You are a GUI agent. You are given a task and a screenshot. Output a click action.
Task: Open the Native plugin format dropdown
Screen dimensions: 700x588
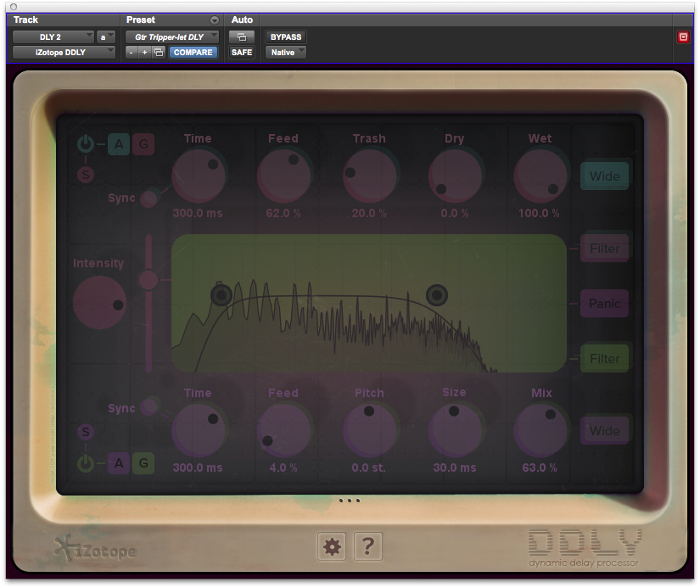[286, 53]
